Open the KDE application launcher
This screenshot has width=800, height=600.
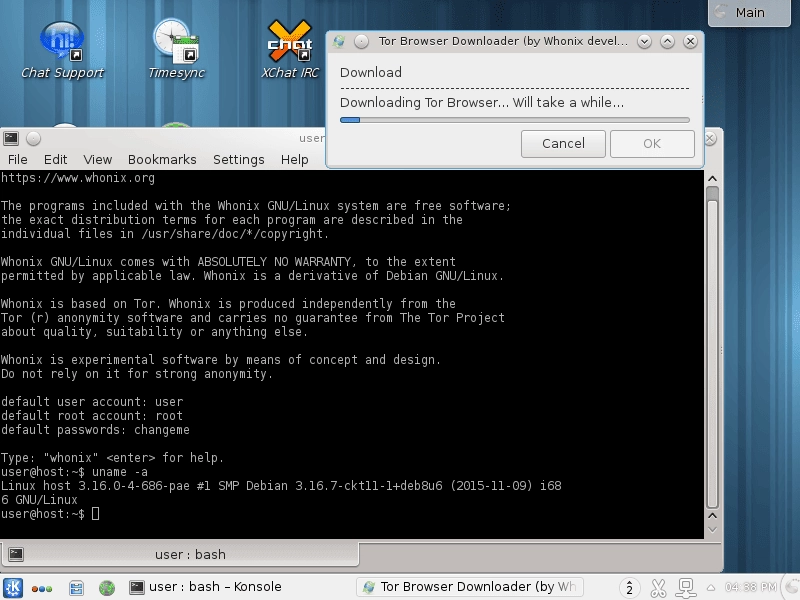[x=13, y=588]
